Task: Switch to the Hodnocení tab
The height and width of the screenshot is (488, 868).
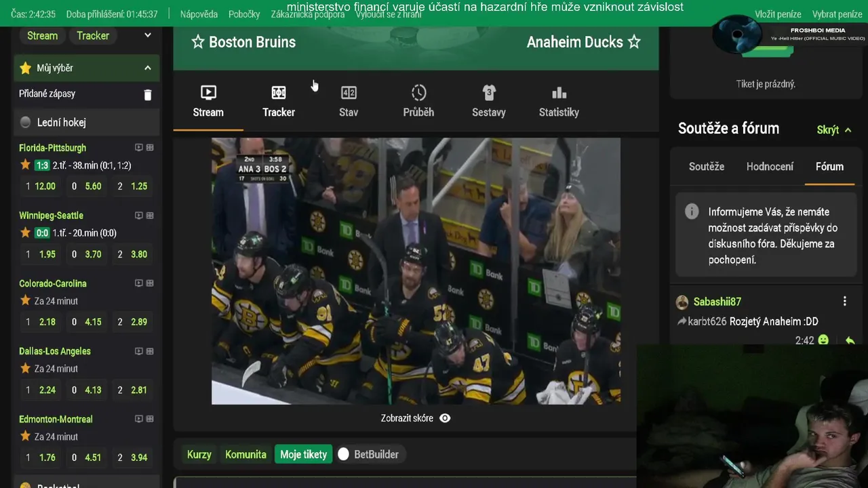Action: [x=770, y=167]
